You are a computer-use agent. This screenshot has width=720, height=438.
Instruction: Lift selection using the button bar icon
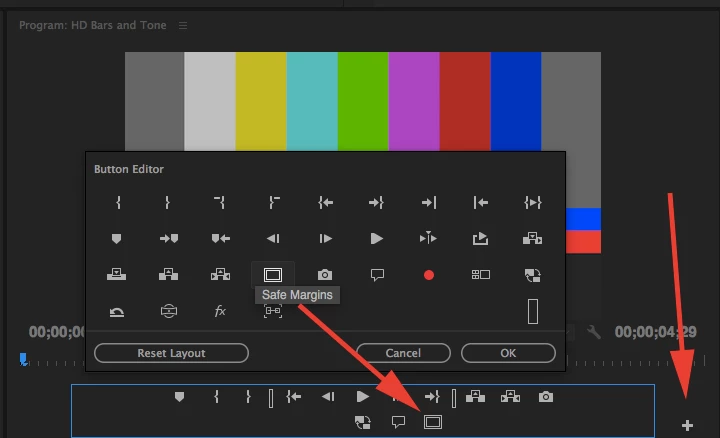475,397
